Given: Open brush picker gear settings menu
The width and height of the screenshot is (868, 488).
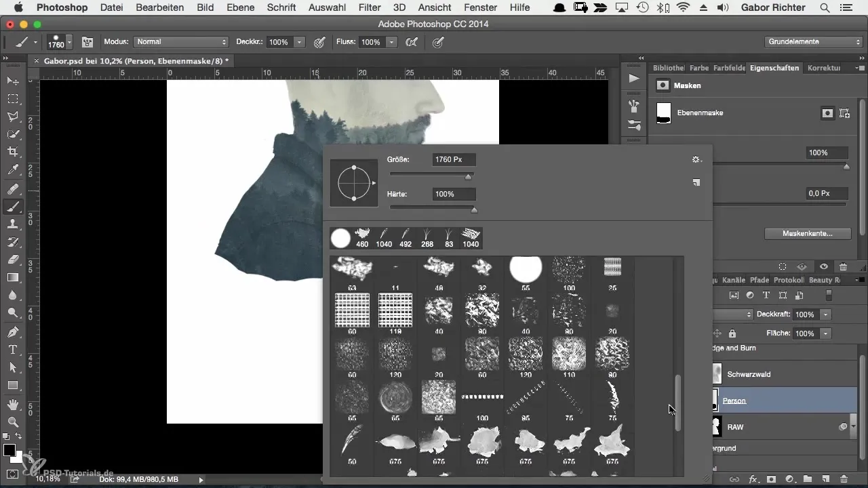Looking at the screenshot, I should click(696, 160).
